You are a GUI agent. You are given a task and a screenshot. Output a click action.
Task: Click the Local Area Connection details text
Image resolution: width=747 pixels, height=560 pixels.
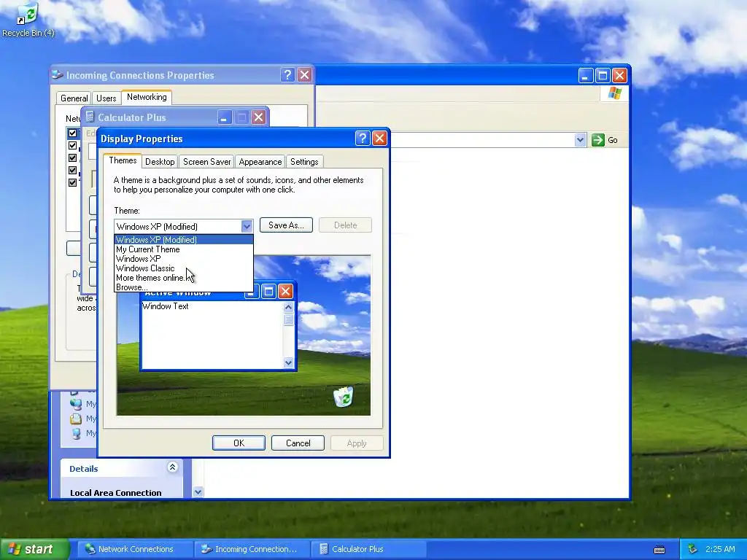116,493
